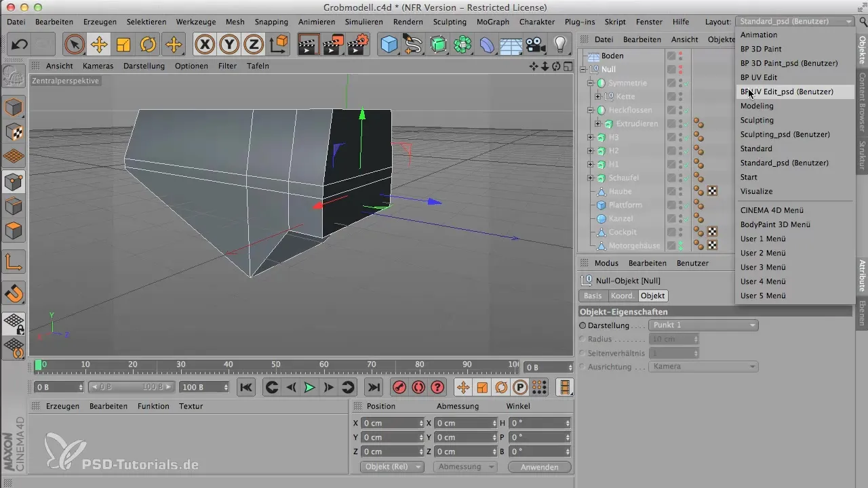
Task: Add a Cube primitive object
Action: (389, 45)
